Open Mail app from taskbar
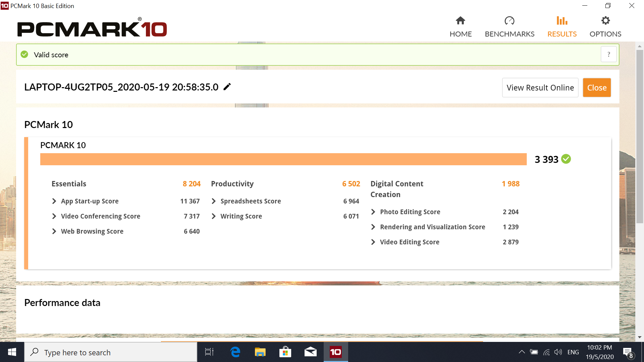644x362 pixels. coord(310,352)
